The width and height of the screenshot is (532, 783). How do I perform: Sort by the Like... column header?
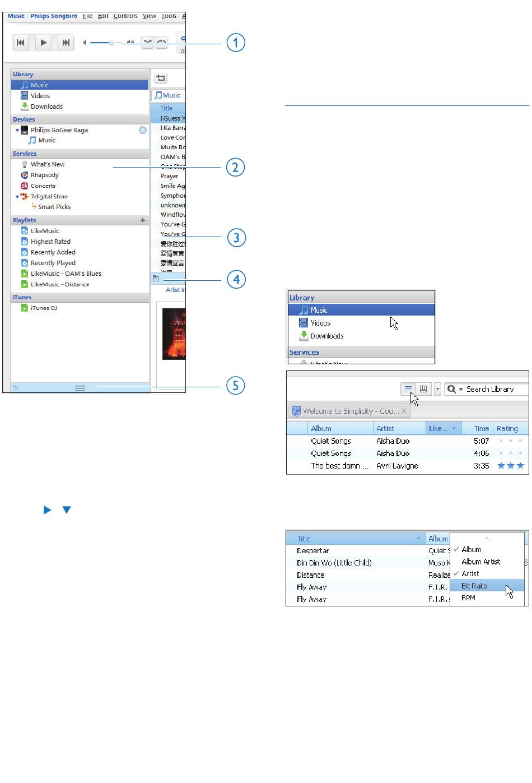443,428
